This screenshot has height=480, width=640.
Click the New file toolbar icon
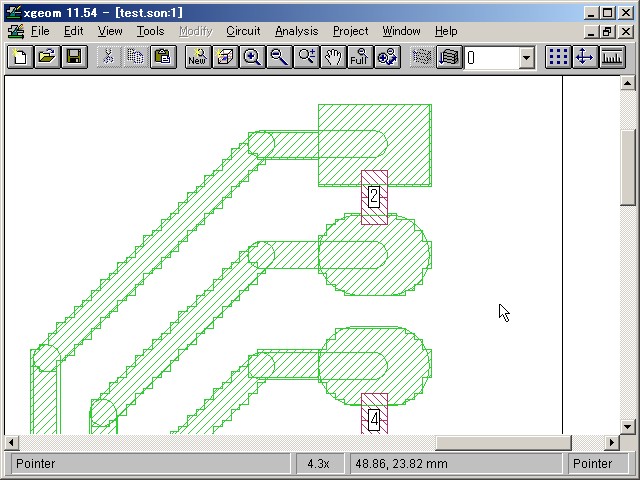click(20, 57)
